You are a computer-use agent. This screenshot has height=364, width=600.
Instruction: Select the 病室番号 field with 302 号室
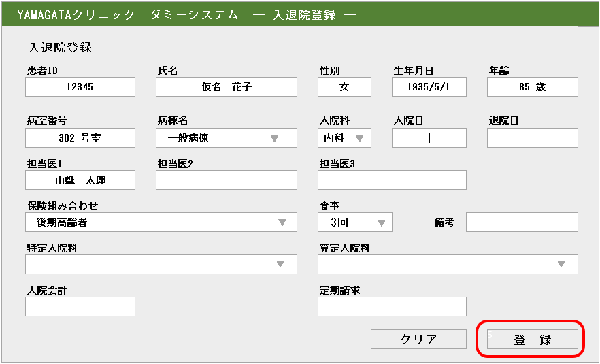coord(80,138)
